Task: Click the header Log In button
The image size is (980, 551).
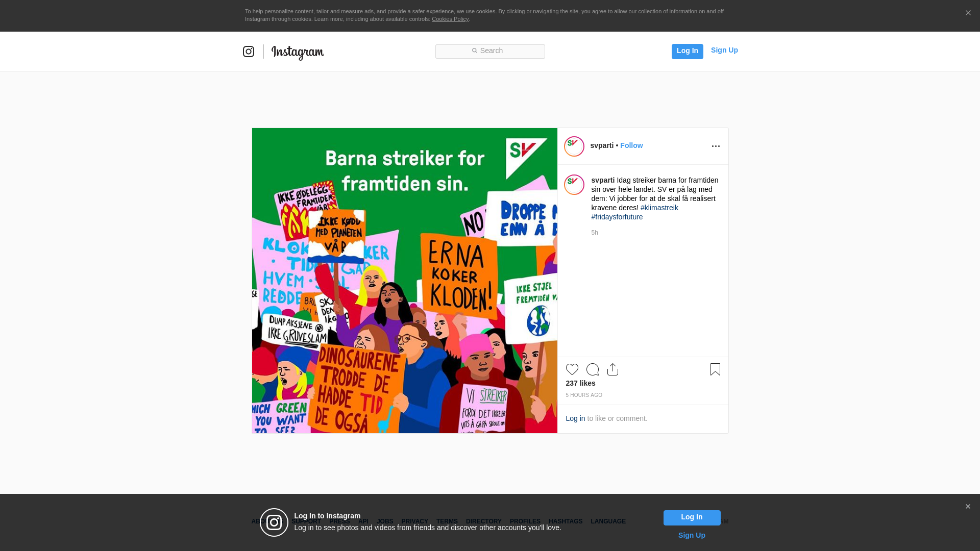Action: (x=687, y=51)
